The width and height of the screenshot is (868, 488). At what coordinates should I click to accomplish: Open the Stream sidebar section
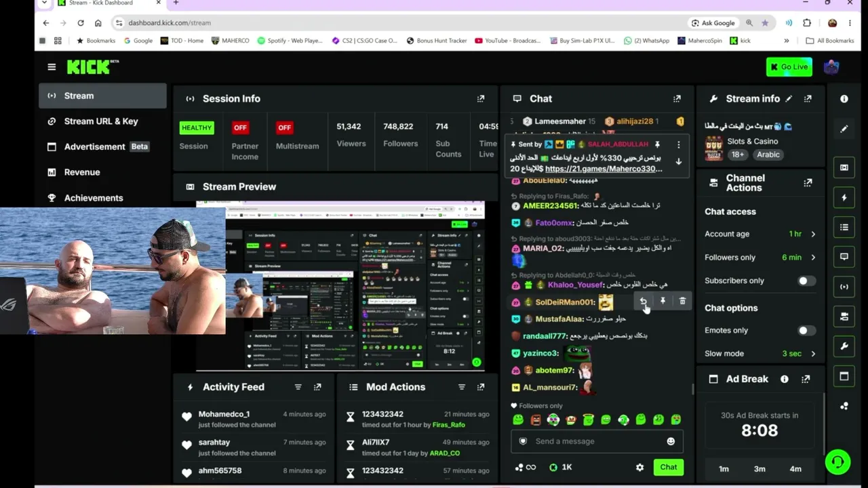[x=102, y=96]
